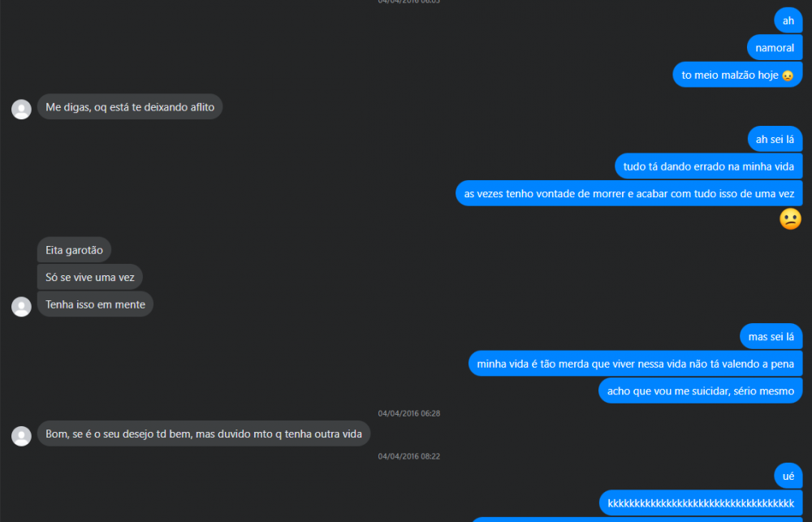The image size is (812, 522).
Task: Click the 04/04/2016 08:22 timestamp
Action: (409, 456)
